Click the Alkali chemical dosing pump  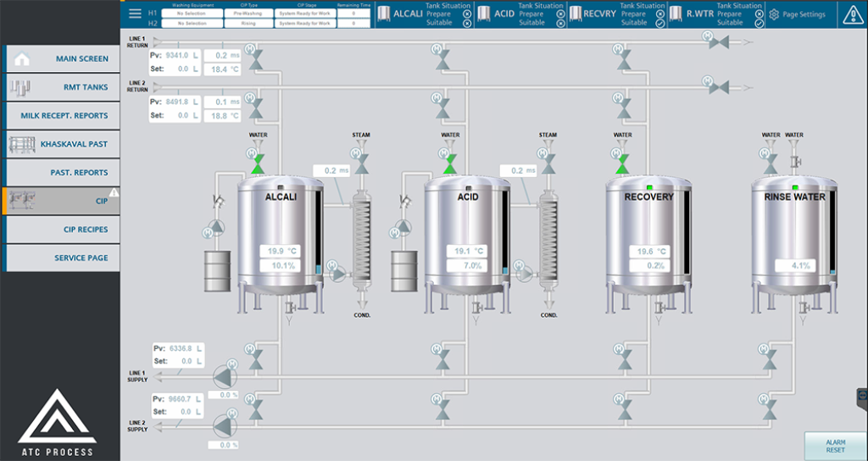point(218,228)
